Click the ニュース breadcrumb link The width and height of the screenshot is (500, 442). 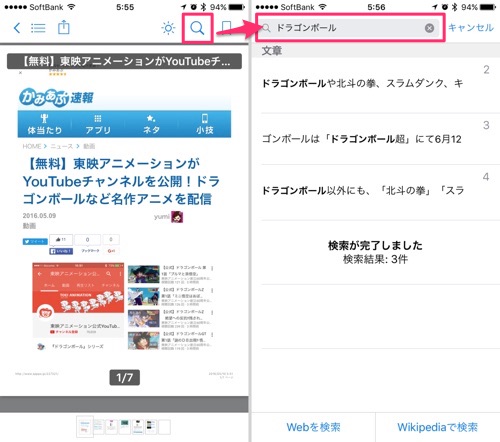(x=62, y=146)
